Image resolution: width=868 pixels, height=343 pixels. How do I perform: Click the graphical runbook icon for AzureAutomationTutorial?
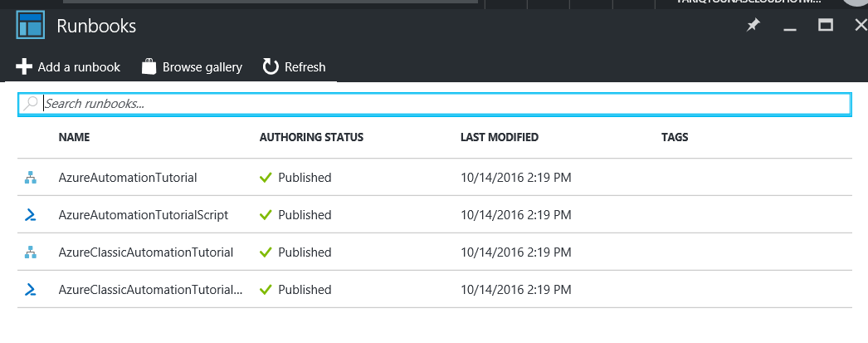(x=31, y=178)
